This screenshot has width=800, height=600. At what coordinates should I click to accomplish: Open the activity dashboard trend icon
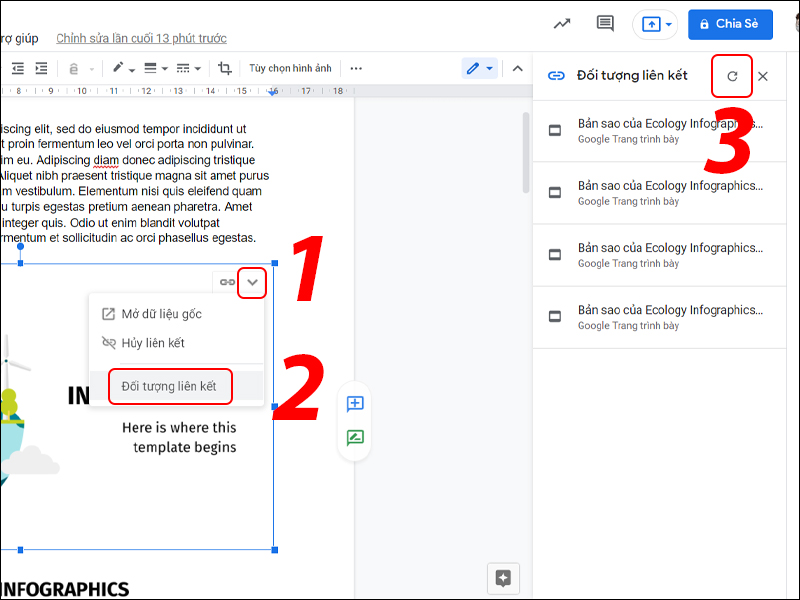point(562,24)
